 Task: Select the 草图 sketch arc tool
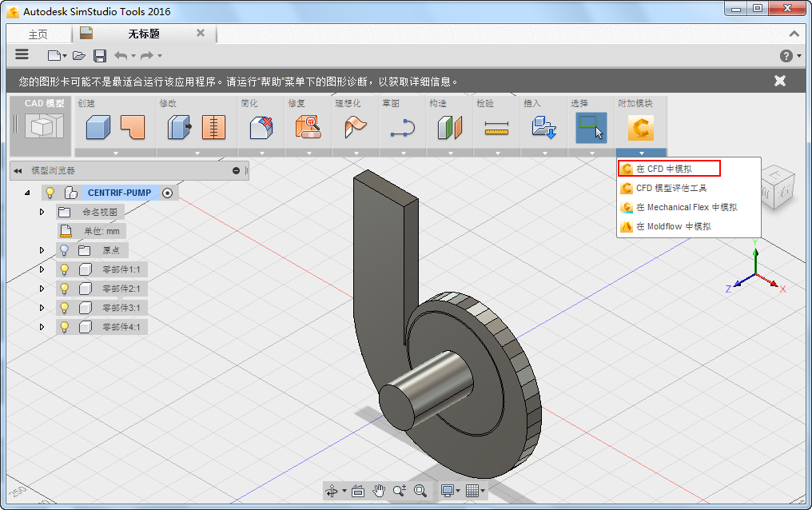[x=402, y=127]
